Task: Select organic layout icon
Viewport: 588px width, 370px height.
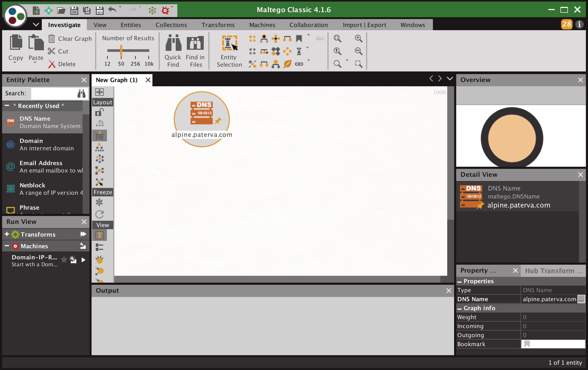Action: [99, 170]
